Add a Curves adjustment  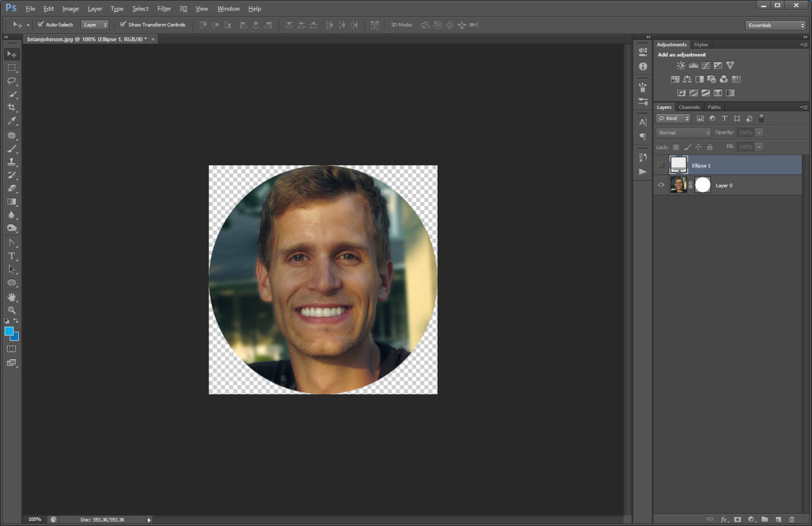706,65
